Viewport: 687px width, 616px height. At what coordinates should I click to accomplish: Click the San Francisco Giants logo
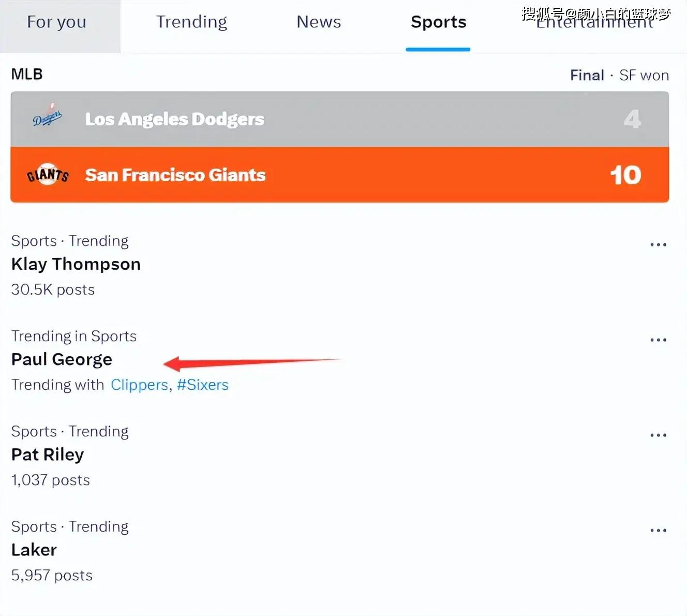[48, 175]
